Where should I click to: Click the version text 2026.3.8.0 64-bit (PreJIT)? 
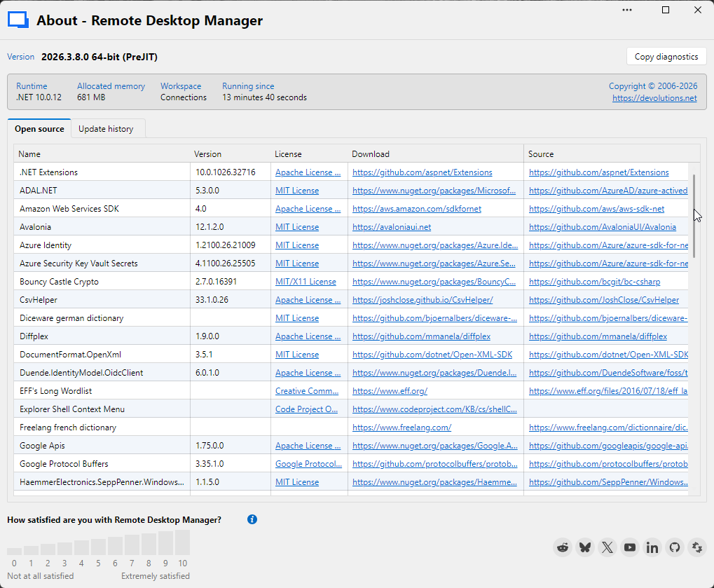99,57
